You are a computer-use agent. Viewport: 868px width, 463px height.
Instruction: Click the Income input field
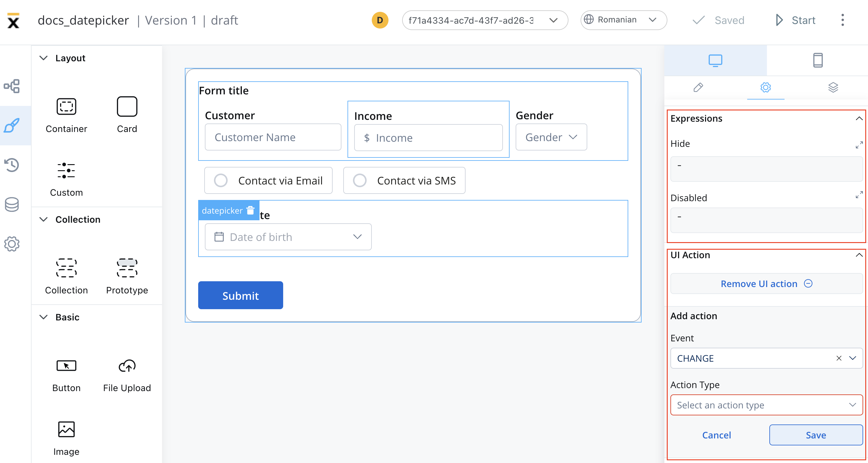[x=428, y=138]
